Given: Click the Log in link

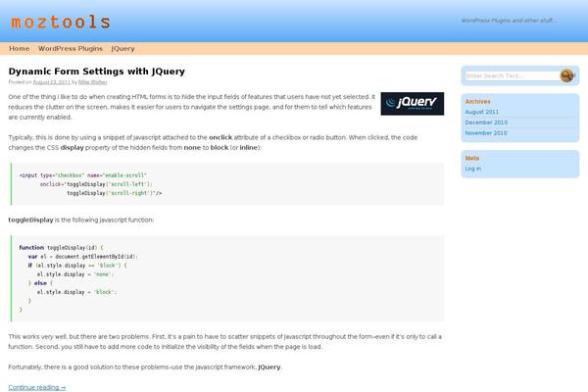Looking at the screenshot, I should tap(473, 169).
